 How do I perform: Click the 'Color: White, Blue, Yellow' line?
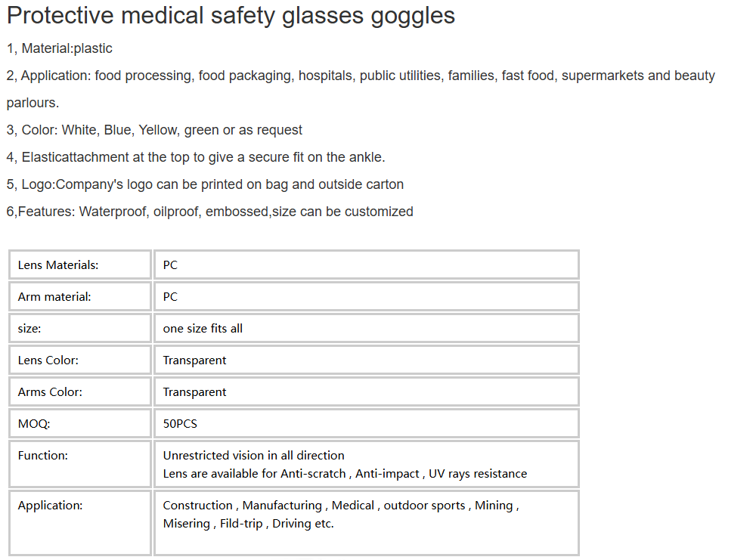(x=154, y=130)
